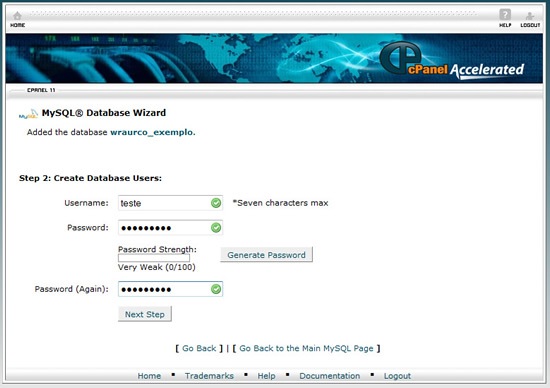Image resolution: width=550 pixels, height=388 pixels.
Task: Click the cPanel Accelerated logo
Action: (x=452, y=60)
